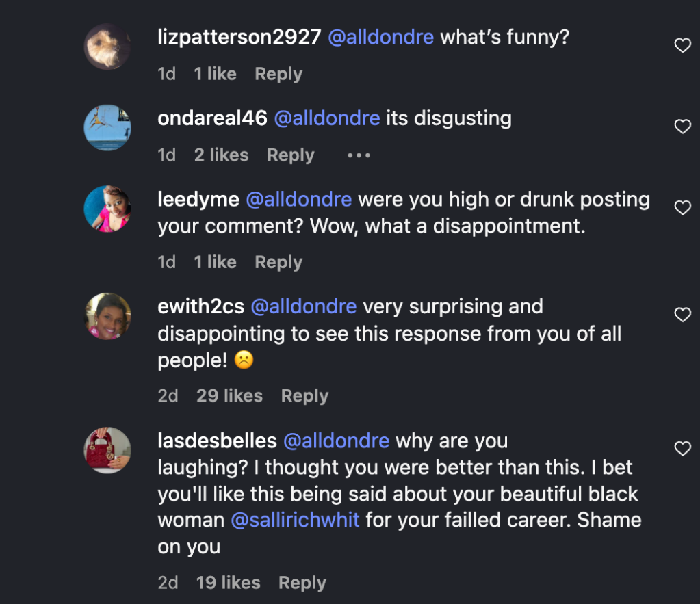Open @alldondre mention in ewith2cs's comment
The width and height of the screenshot is (700, 604).
(304, 306)
